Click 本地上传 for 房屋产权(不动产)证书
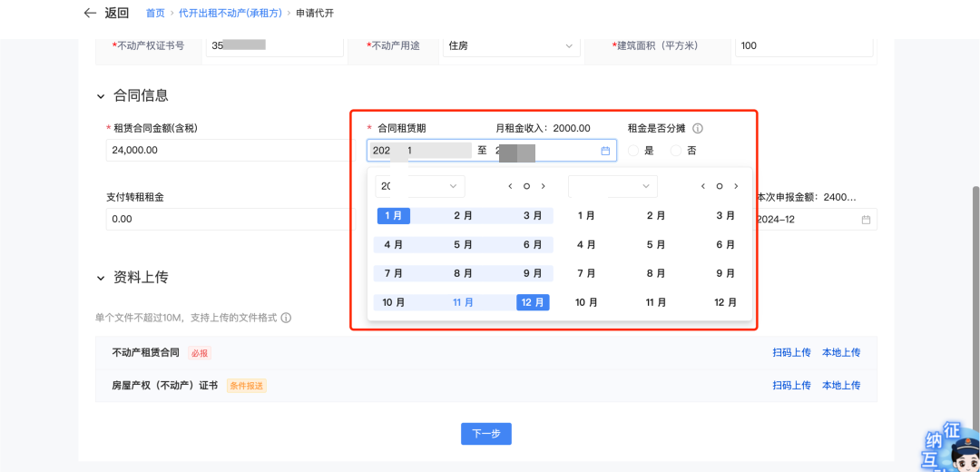Viewport: 980px width, 472px height. coord(841,385)
